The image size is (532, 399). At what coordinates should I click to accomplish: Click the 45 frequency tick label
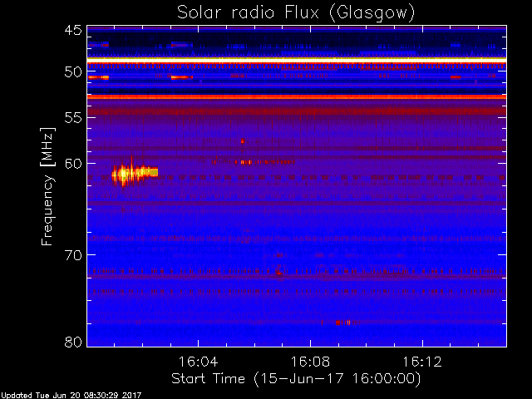[73, 30]
